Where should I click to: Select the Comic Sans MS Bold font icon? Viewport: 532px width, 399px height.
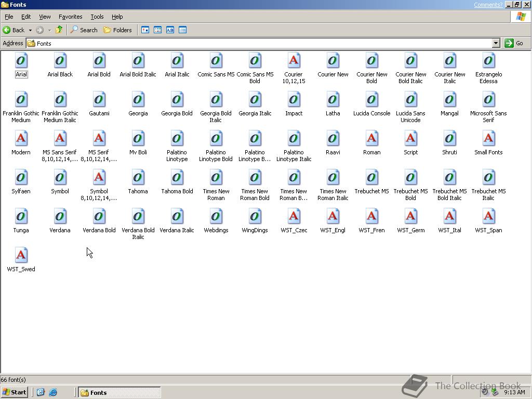click(x=255, y=60)
